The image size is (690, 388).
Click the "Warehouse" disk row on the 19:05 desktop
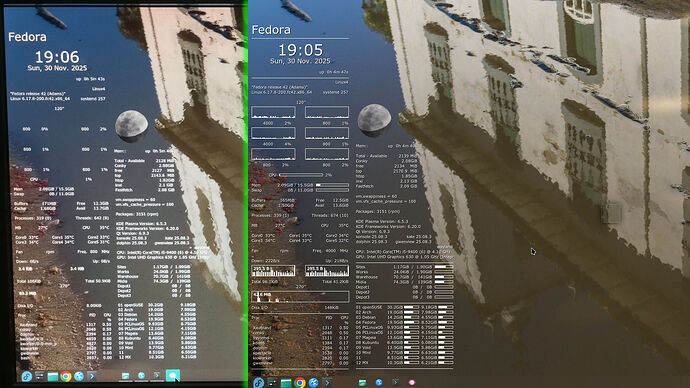404,277
